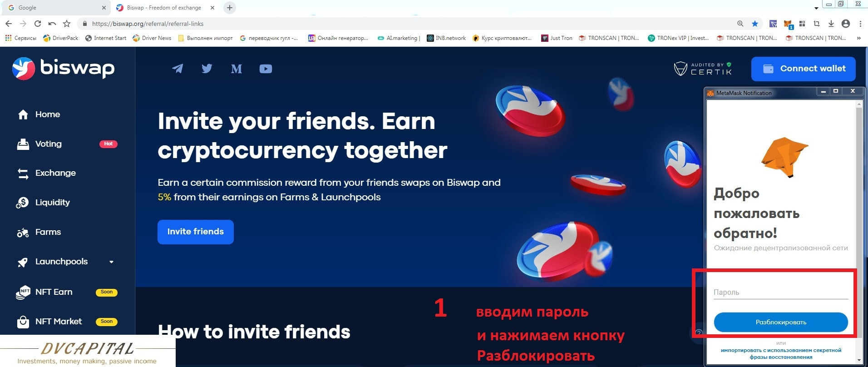Click the blue Разблокировать button in MetaMask
The image size is (868, 367).
point(781,322)
